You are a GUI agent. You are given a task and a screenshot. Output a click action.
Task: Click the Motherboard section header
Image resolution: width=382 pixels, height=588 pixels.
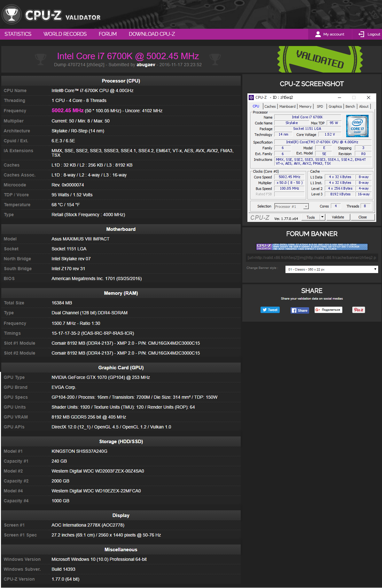pyautogui.click(x=121, y=229)
